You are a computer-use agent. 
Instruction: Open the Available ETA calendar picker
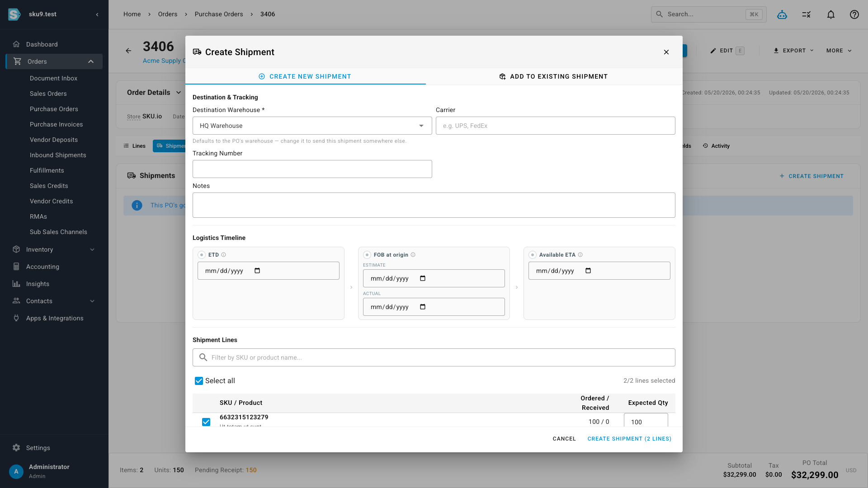[x=588, y=271]
